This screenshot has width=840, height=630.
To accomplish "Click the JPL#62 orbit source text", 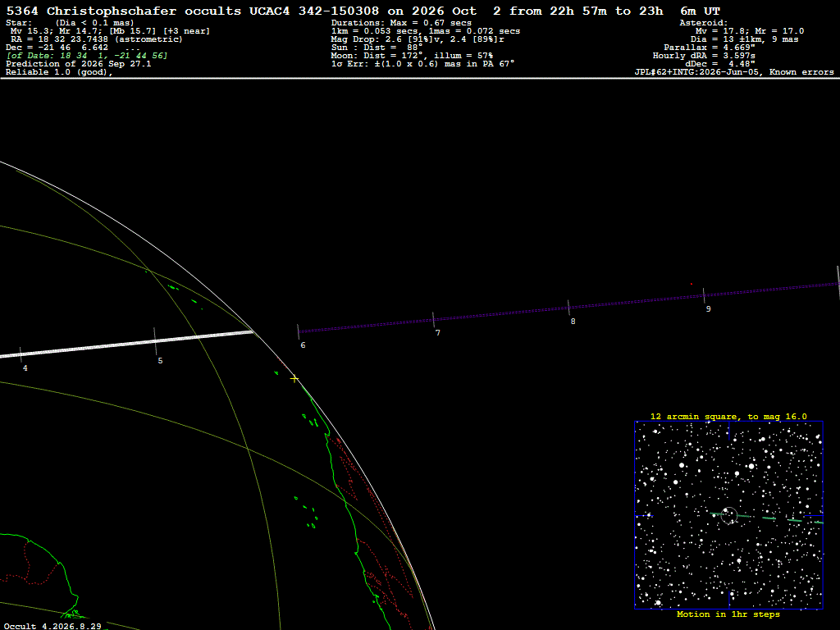I will tap(734, 72).
